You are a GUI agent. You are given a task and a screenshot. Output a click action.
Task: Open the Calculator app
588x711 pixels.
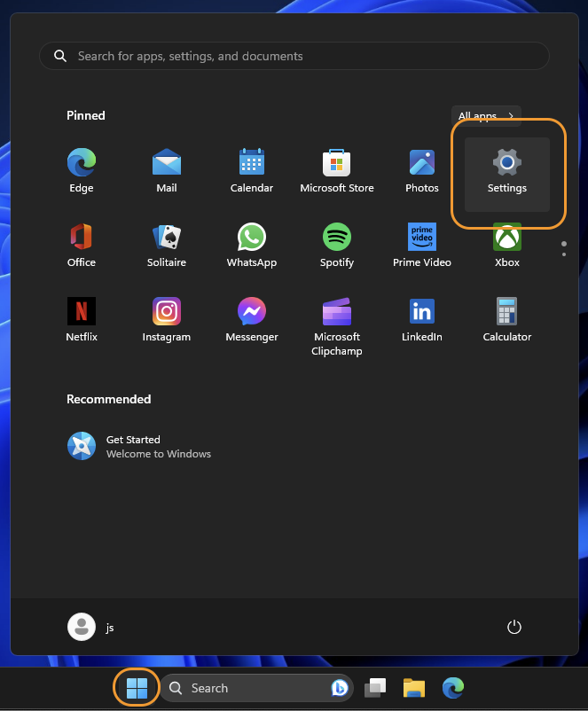(x=506, y=319)
